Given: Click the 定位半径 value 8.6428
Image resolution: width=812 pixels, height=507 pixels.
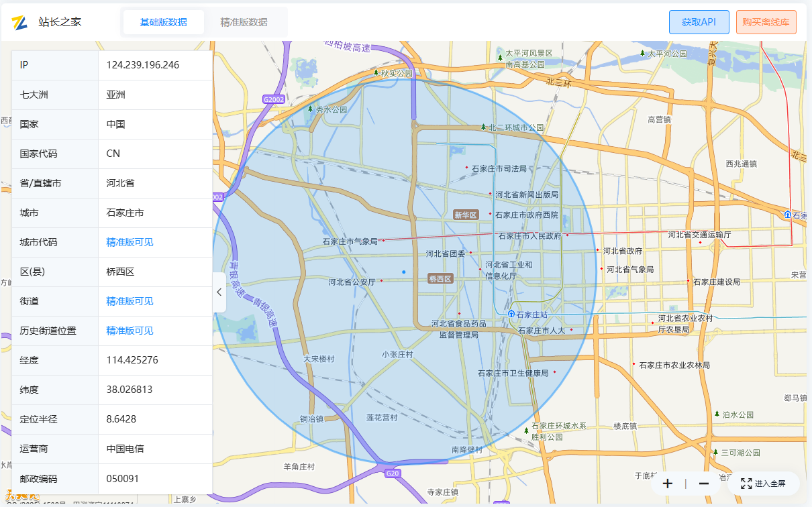Looking at the screenshot, I should tap(121, 419).
